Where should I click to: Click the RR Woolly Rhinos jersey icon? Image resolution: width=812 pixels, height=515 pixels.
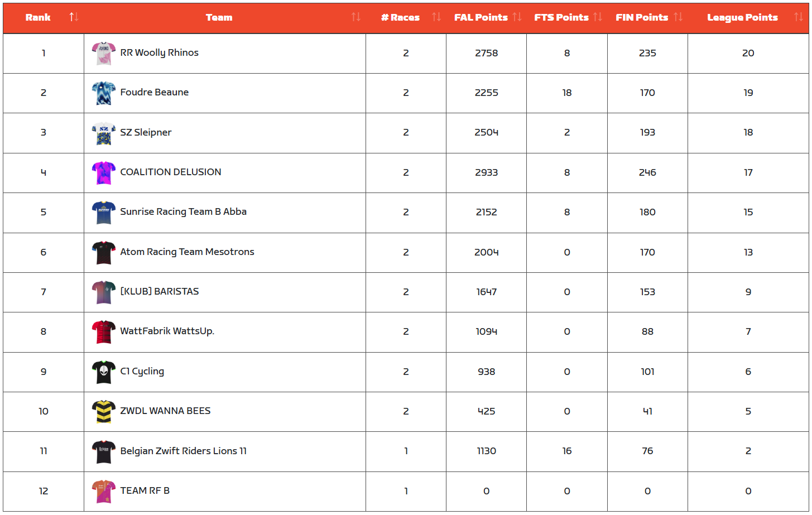pos(103,54)
